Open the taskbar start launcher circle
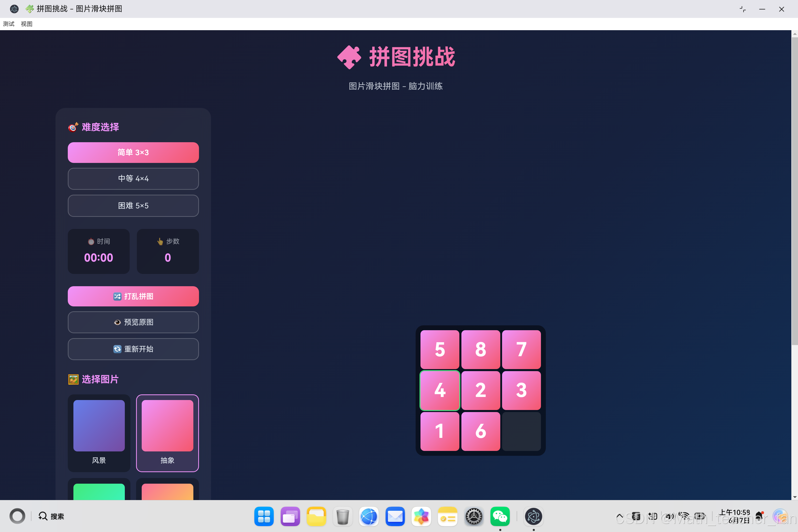Image resolution: width=798 pixels, height=532 pixels. (x=17, y=516)
